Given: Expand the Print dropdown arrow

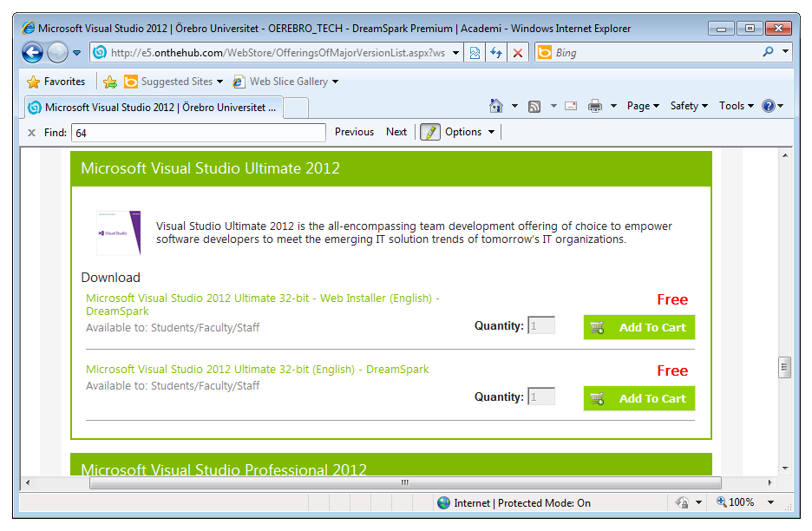Looking at the screenshot, I should click(x=613, y=106).
